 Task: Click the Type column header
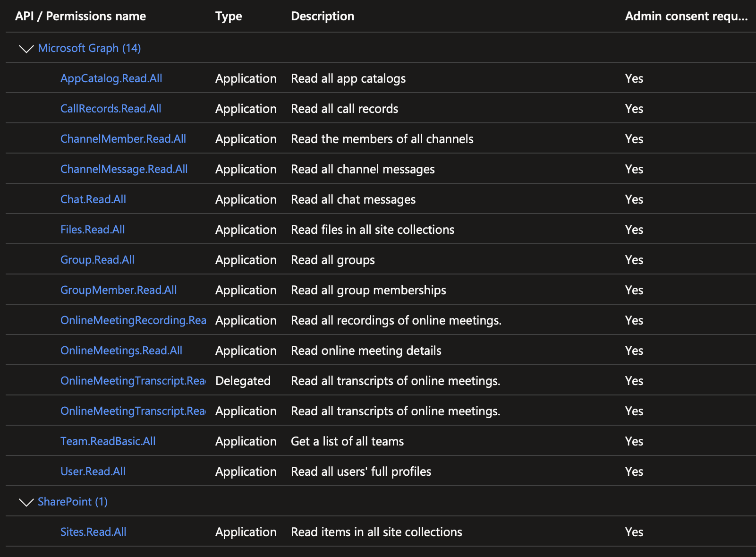coord(229,16)
